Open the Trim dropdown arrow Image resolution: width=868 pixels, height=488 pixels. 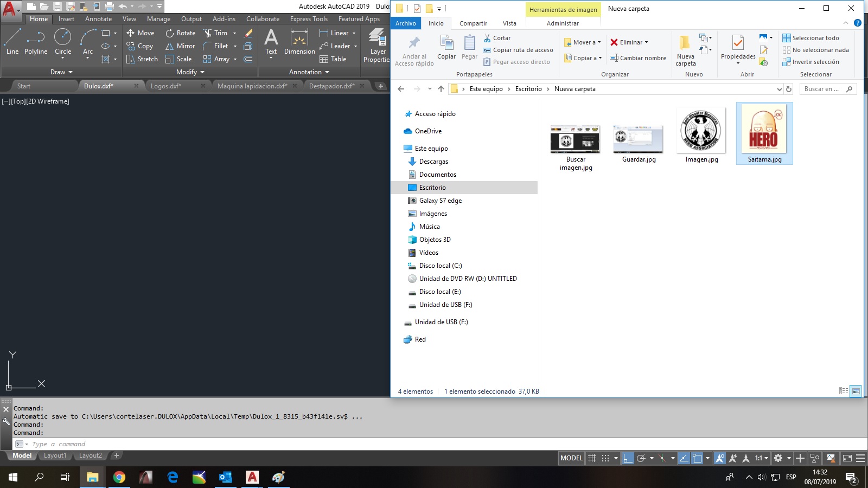tap(235, 33)
